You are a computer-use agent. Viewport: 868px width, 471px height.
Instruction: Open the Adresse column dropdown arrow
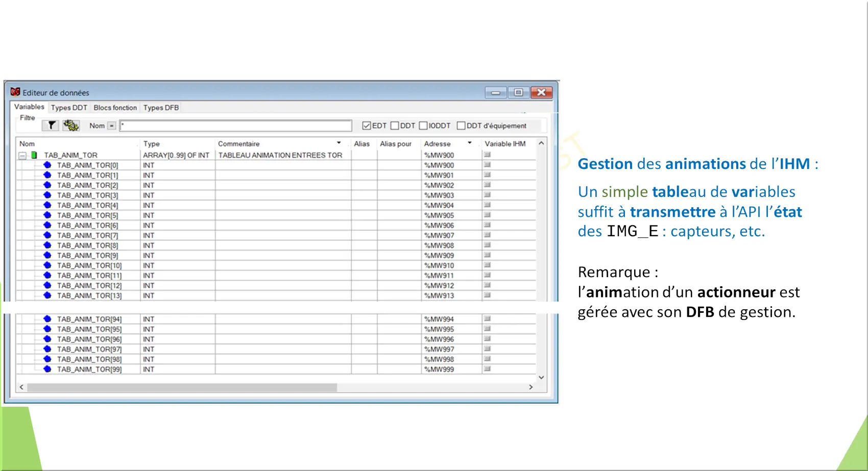click(470, 143)
